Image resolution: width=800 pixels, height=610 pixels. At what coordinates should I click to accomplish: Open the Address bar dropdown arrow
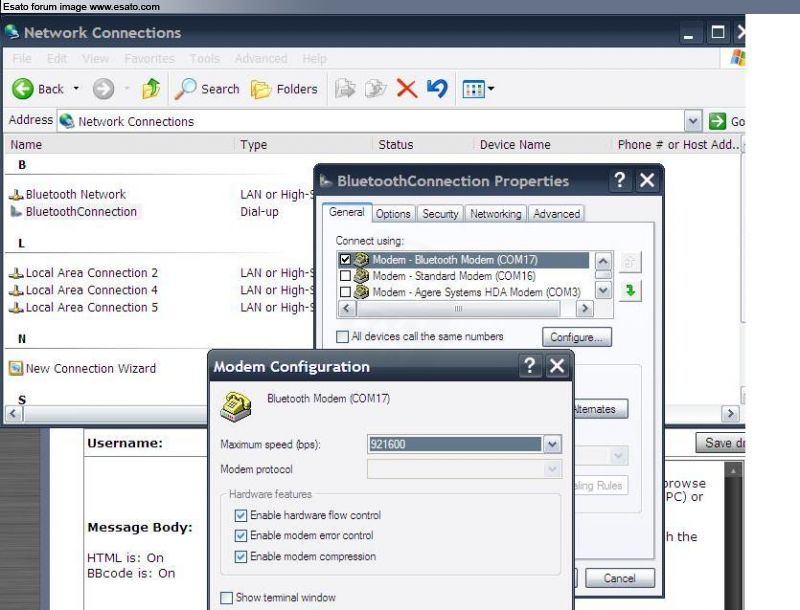(x=693, y=121)
